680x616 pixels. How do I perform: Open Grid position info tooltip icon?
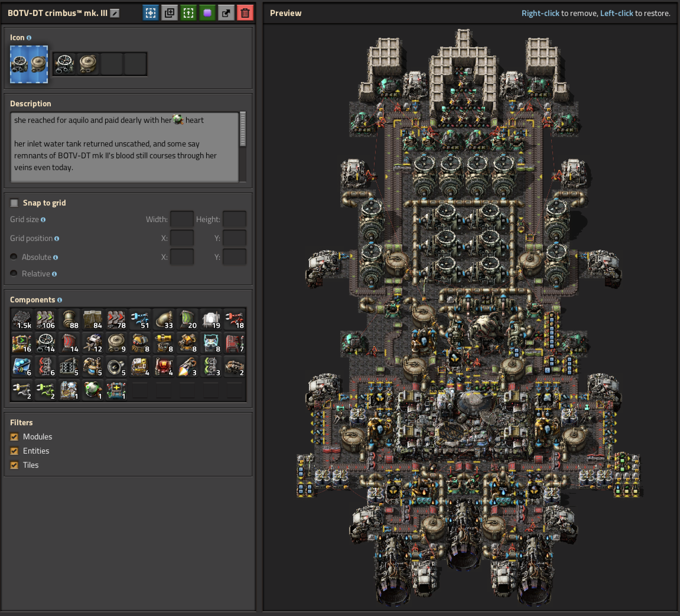click(57, 238)
